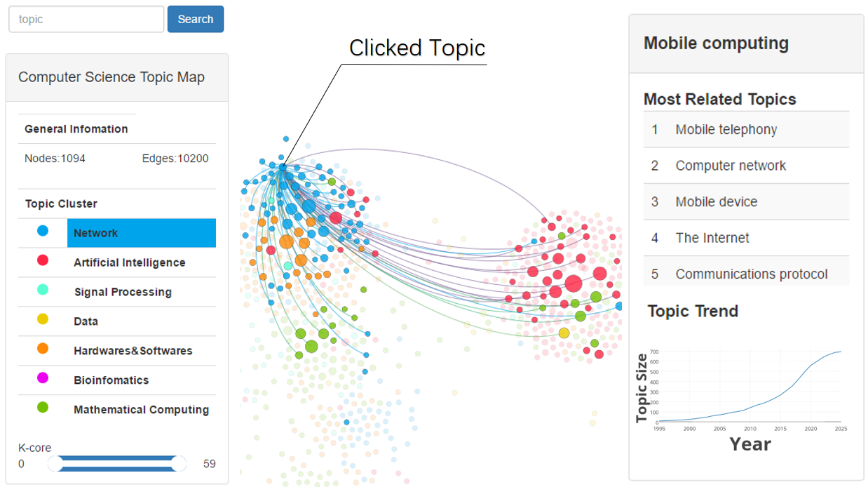
Task: Open related topic The Internet
Action: 712,238
